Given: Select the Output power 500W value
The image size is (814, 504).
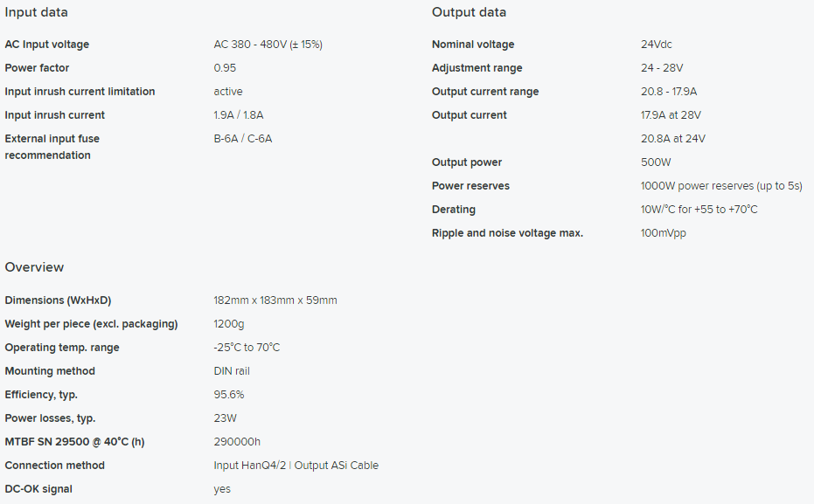Looking at the screenshot, I should click(x=656, y=162).
